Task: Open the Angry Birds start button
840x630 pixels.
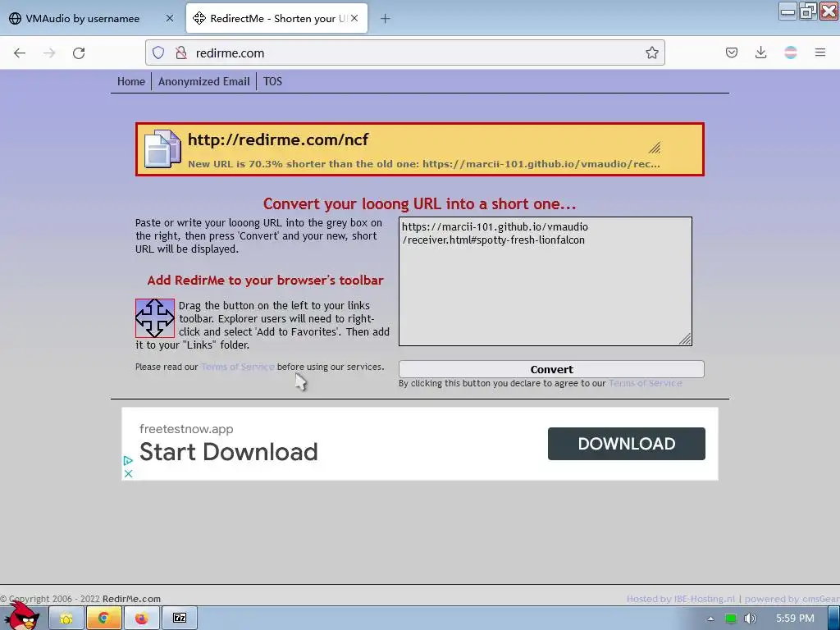Action: tap(21, 617)
